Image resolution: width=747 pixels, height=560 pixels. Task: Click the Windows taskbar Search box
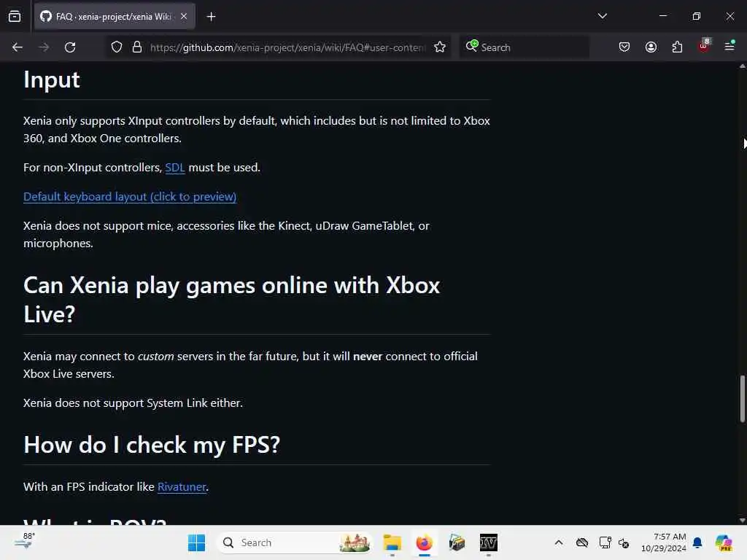[x=295, y=542]
